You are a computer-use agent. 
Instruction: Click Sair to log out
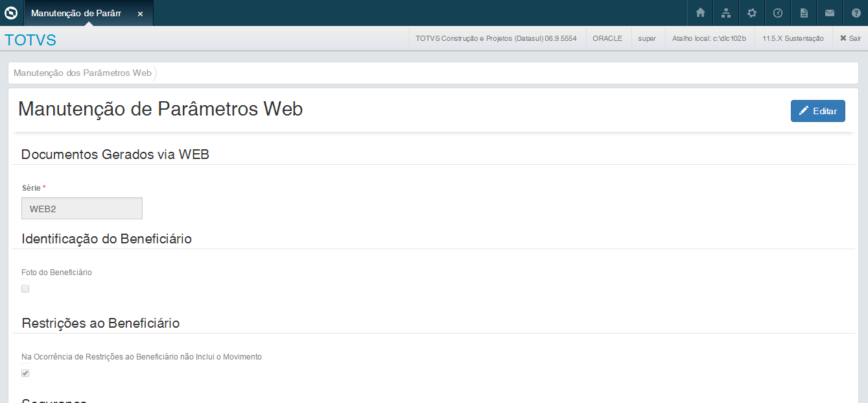[x=850, y=38]
